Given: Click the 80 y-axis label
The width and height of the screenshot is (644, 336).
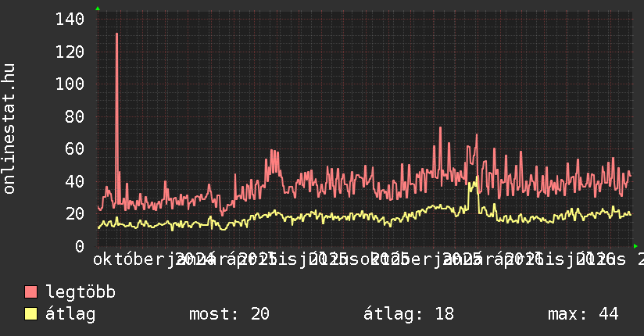Looking at the screenshot, I should pyautogui.click(x=75, y=116).
